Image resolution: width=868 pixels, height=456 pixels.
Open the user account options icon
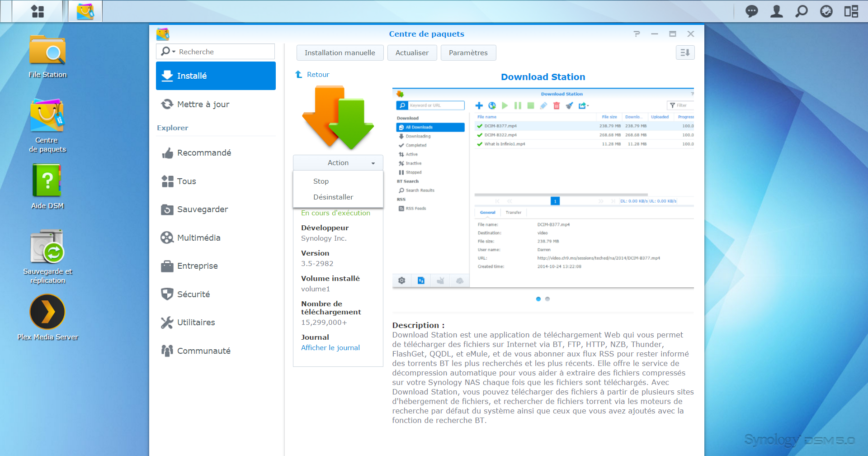coord(776,11)
